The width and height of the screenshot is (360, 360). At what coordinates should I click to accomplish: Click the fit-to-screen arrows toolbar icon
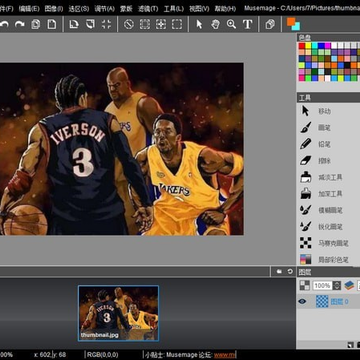pyautogui.click(x=106, y=24)
